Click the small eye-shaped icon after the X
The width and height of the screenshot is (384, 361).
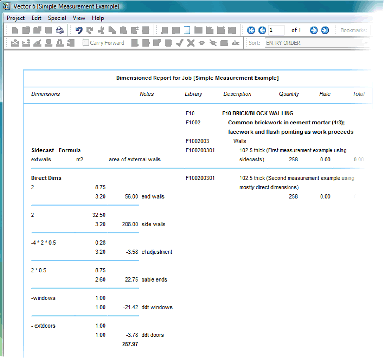202,43
